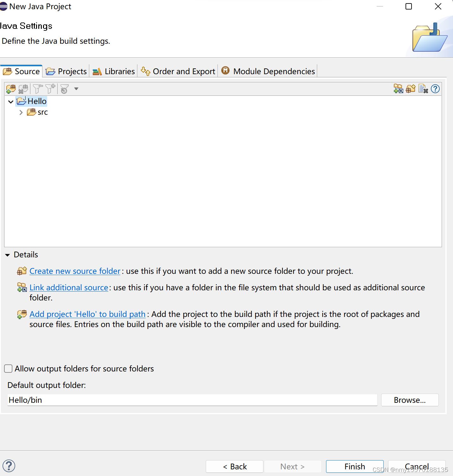The image size is (453, 476).
Task: Collapse the Hello project tree node
Action: [11, 102]
